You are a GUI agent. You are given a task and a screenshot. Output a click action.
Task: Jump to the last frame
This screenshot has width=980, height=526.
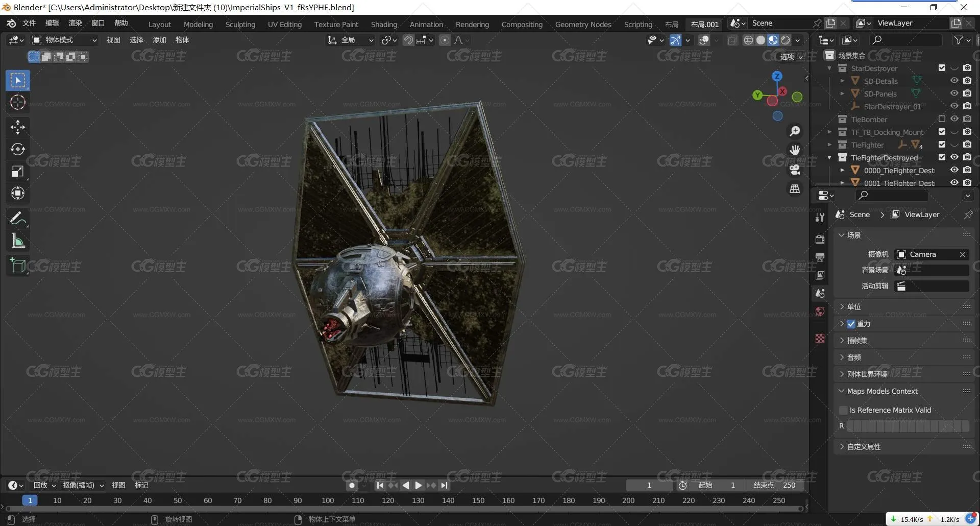(x=445, y=485)
